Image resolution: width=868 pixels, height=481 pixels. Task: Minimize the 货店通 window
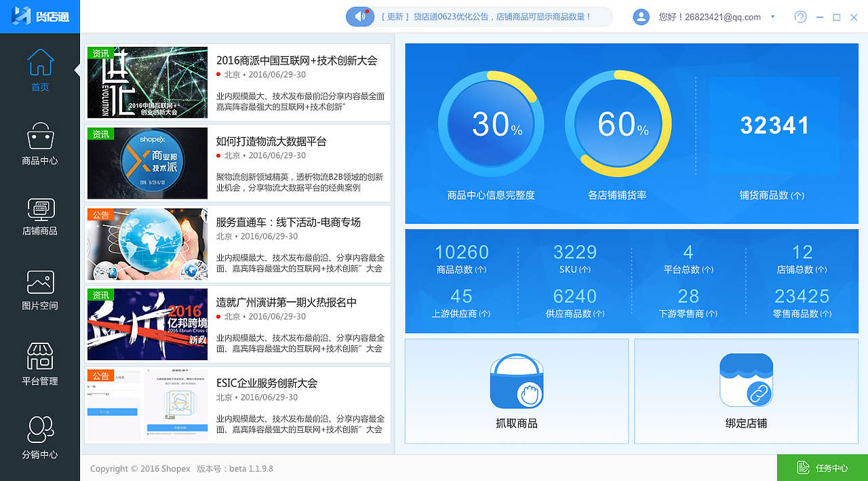point(821,17)
